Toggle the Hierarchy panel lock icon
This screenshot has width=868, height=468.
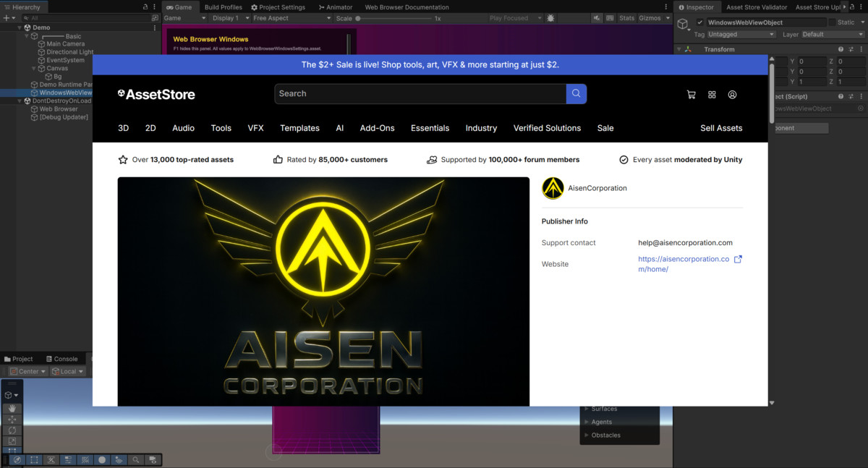tap(145, 7)
